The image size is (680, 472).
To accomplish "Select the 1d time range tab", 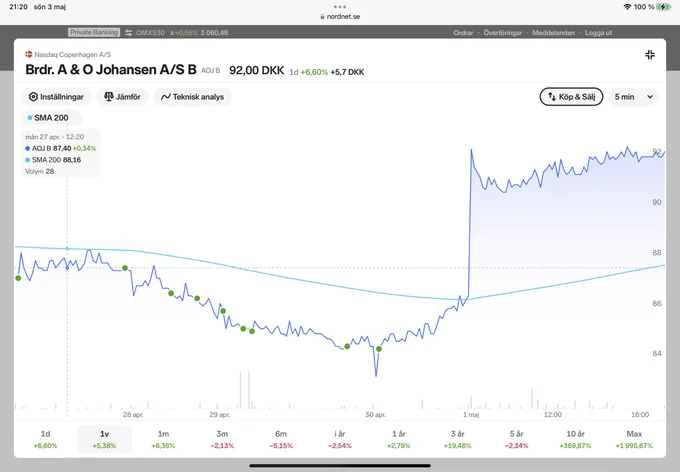I will [46, 439].
